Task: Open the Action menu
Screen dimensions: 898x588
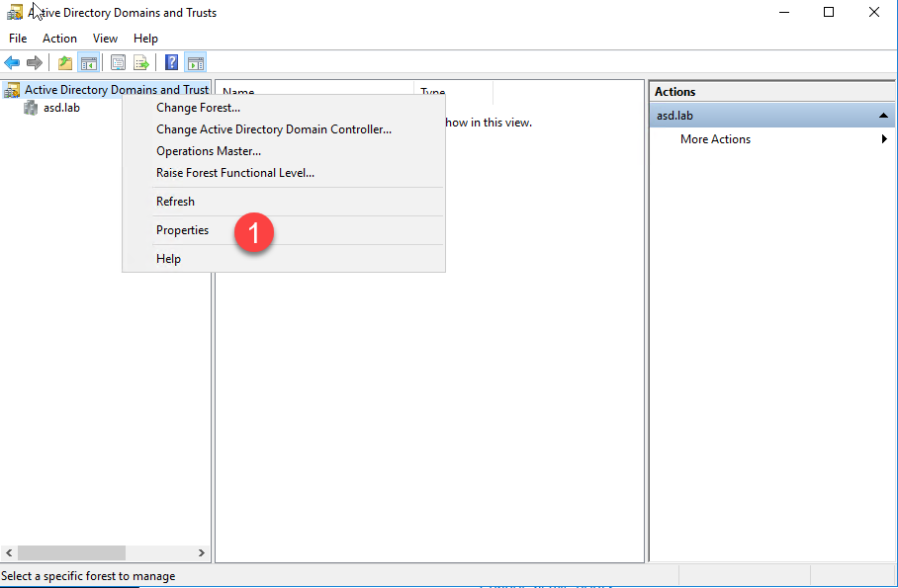Action: click(x=59, y=39)
